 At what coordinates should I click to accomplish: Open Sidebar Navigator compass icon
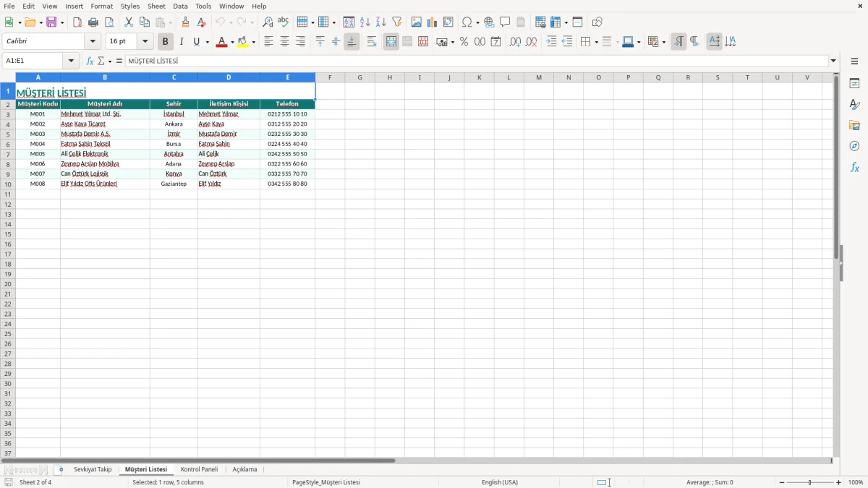(x=854, y=146)
